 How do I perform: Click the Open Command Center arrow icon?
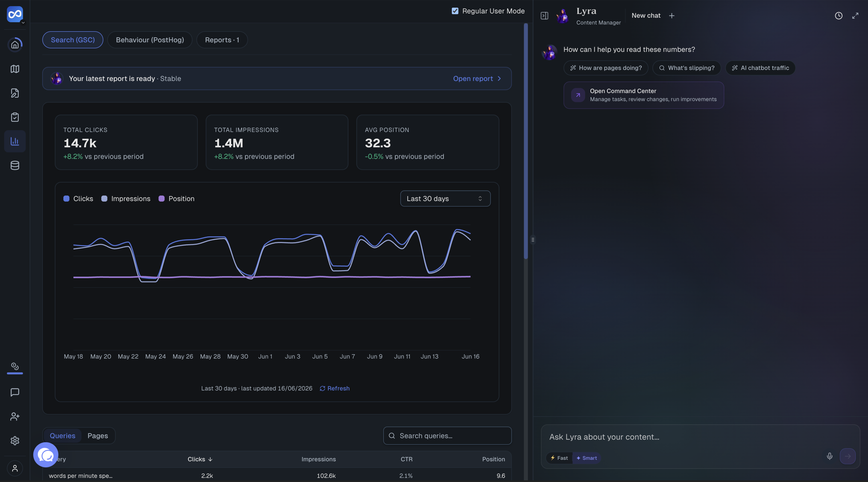coord(578,95)
